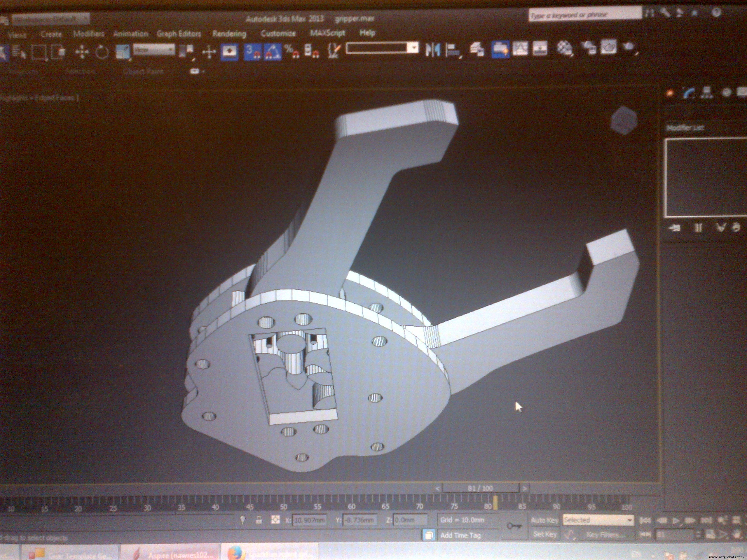The image size is (747, 560).
Task: Open the Rendering menu
Action: click(229, 34)
